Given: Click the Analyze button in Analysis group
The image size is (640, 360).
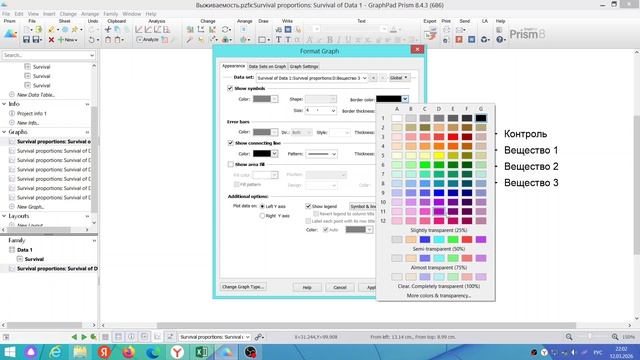Looking at the screenshot, I should coord(147,40).
